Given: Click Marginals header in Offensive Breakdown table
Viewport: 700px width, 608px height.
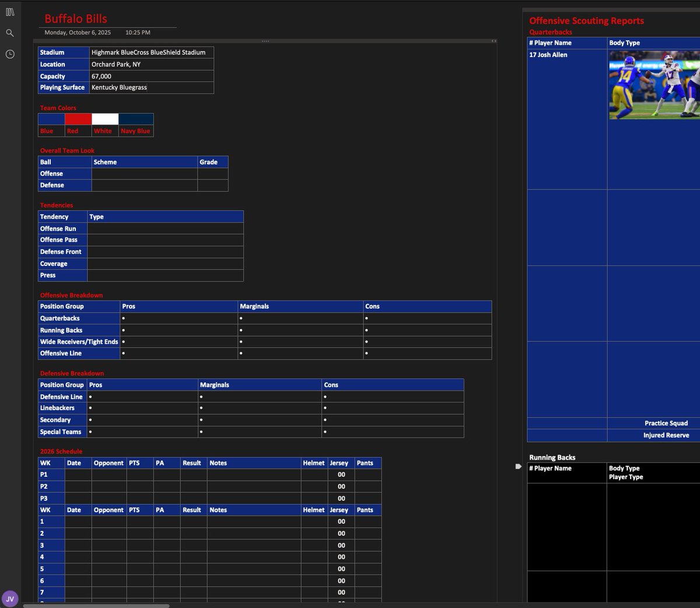Looking at the screenshot, I should pos(300,306).
